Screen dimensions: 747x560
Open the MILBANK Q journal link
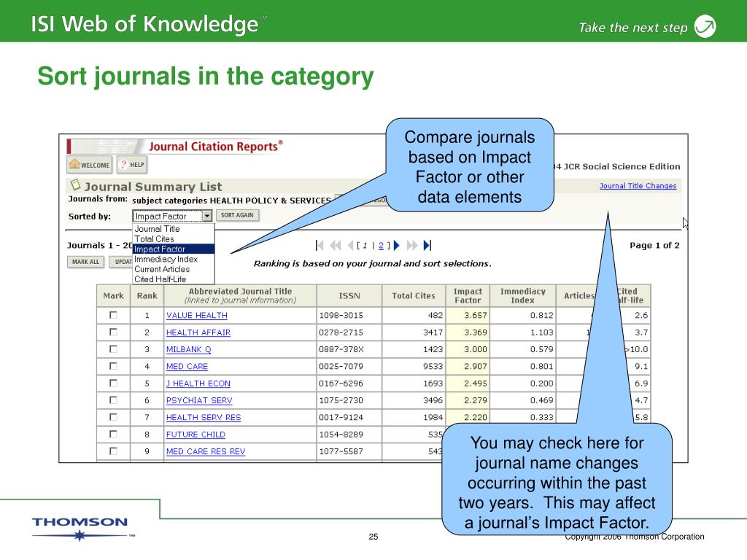[189, 349]
